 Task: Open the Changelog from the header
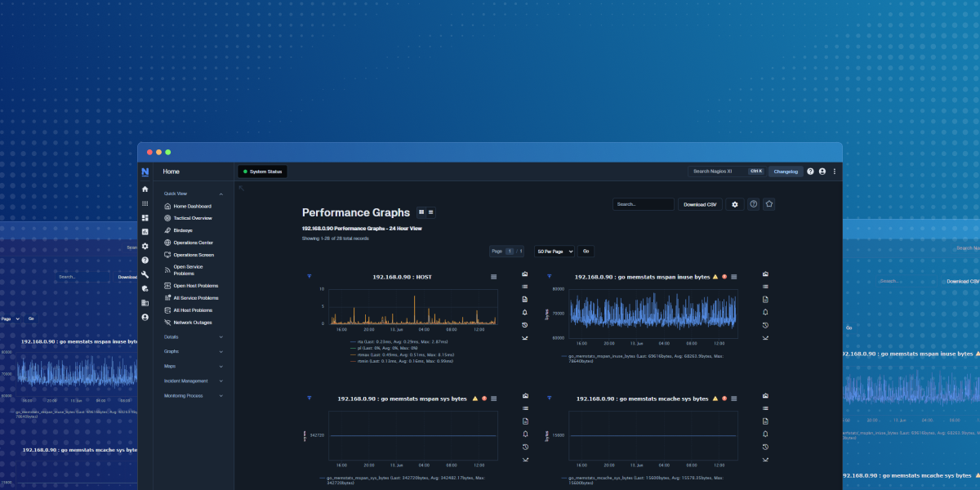(786, 171)
